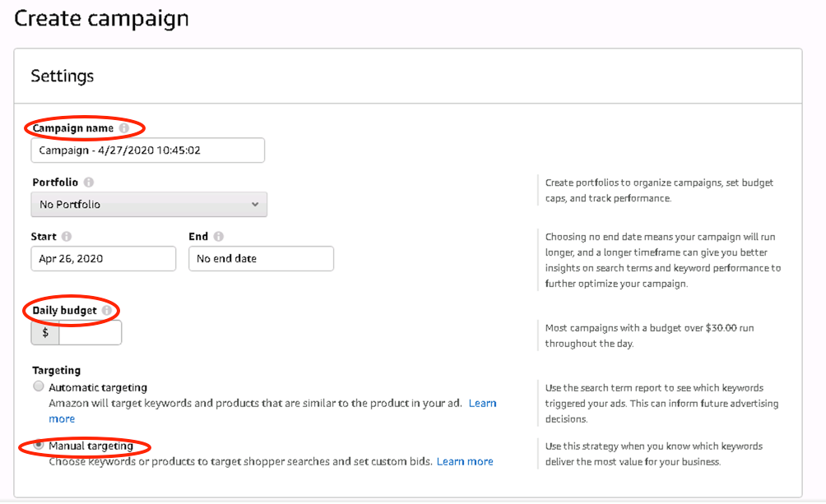Click the 'budget over $30.00' hint text
826x504 pixels.
[x=649, y=335]
